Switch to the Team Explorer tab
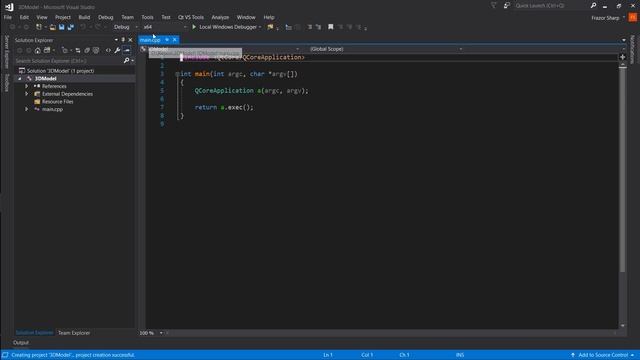Image resolution: width=640 pixels, height=360 pixels. pyautogui.click(x=74, y=333)
